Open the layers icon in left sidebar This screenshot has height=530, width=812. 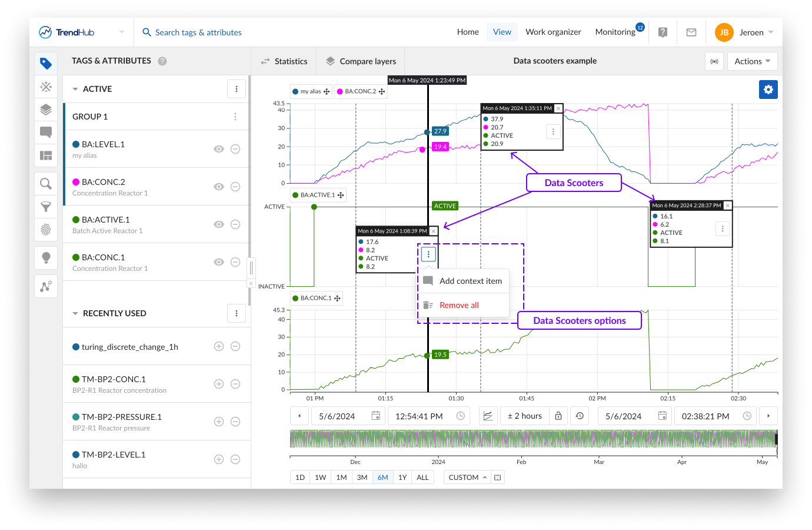click(46, 110)
